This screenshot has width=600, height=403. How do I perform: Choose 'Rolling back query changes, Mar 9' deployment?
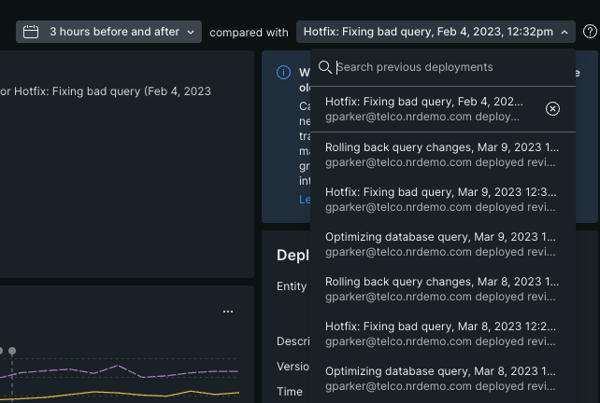(x=442, y=154)
